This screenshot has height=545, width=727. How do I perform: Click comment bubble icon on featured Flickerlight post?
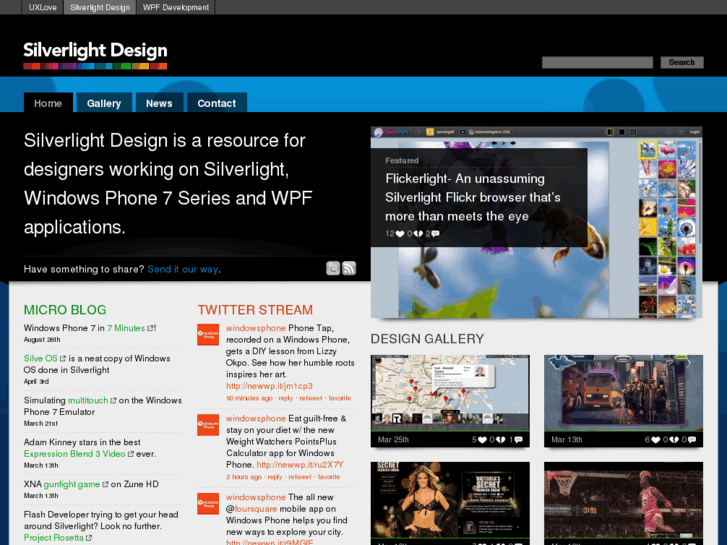(435, 234)
